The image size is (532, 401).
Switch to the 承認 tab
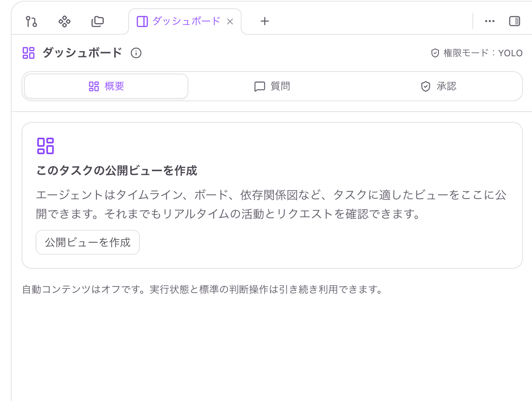[x=439, y=86]
